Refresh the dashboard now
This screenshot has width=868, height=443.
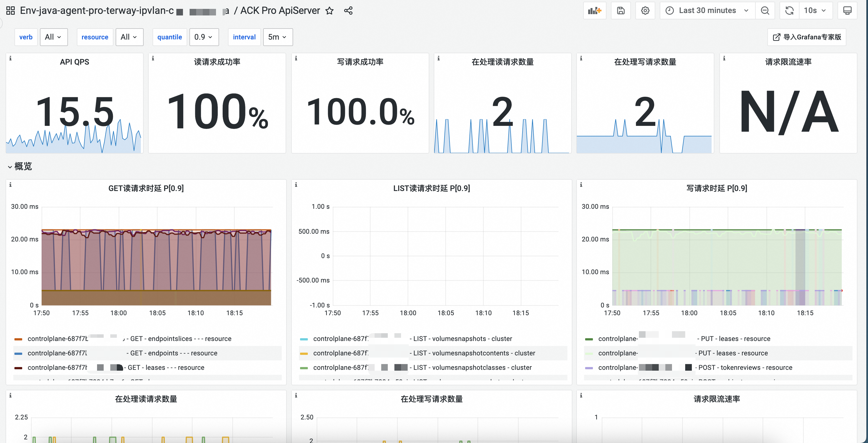point(789,11)
